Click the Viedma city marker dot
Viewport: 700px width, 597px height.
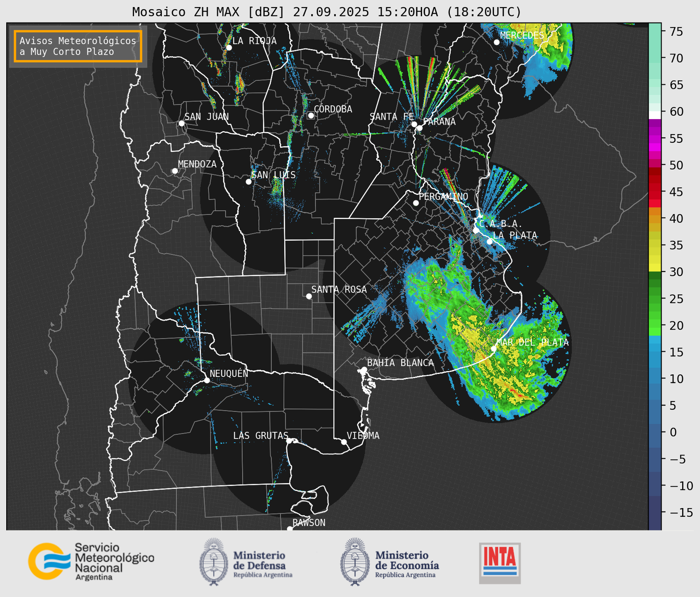click(344, 442)
